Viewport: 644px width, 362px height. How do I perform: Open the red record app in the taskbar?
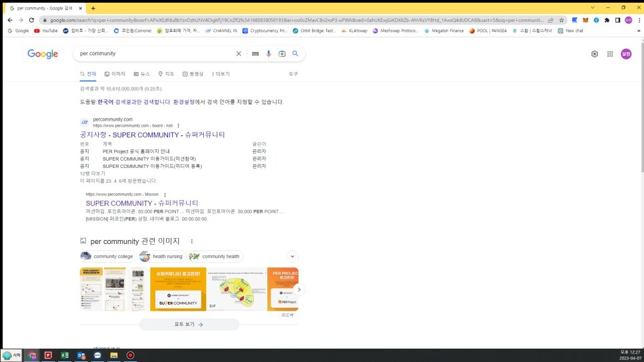tap(130, 355)
